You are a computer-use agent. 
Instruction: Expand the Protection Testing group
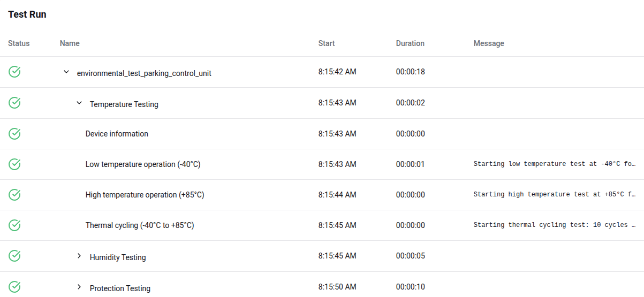click(79, 287)
